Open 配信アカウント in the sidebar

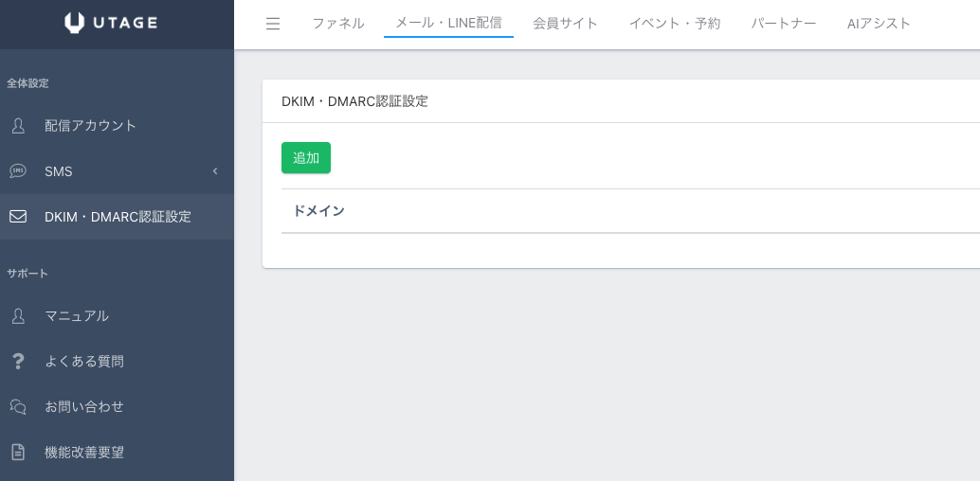[117, 126]
